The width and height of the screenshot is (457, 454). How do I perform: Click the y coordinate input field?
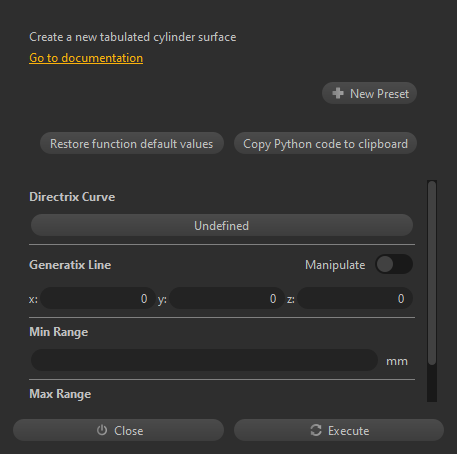coord(227,299)
